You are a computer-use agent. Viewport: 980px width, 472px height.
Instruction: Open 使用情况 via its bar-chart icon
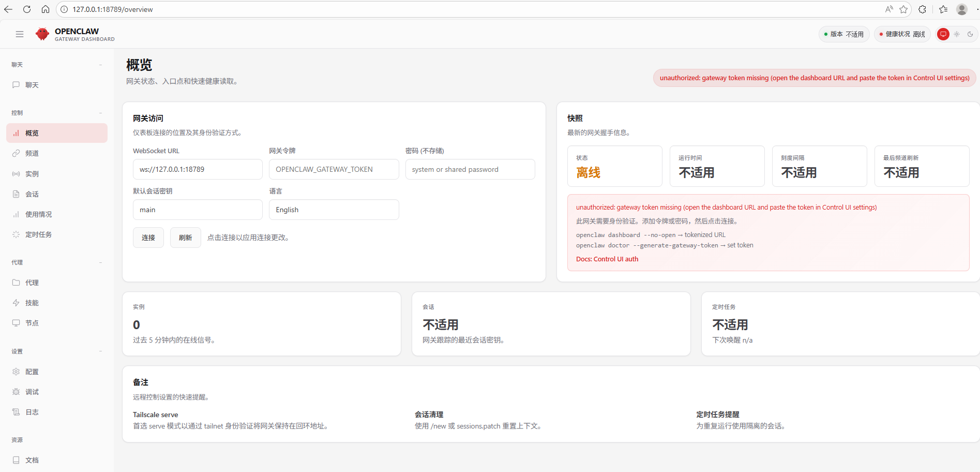click(x=16, y=214)
